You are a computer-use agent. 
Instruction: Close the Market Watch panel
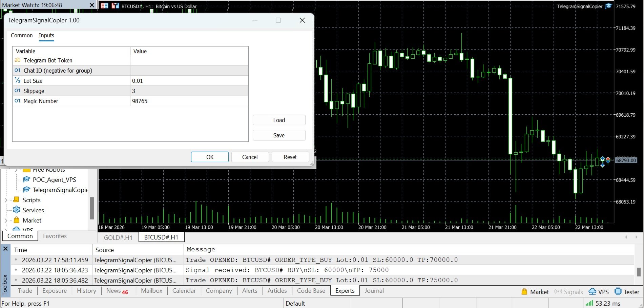(x=92, y=5)
